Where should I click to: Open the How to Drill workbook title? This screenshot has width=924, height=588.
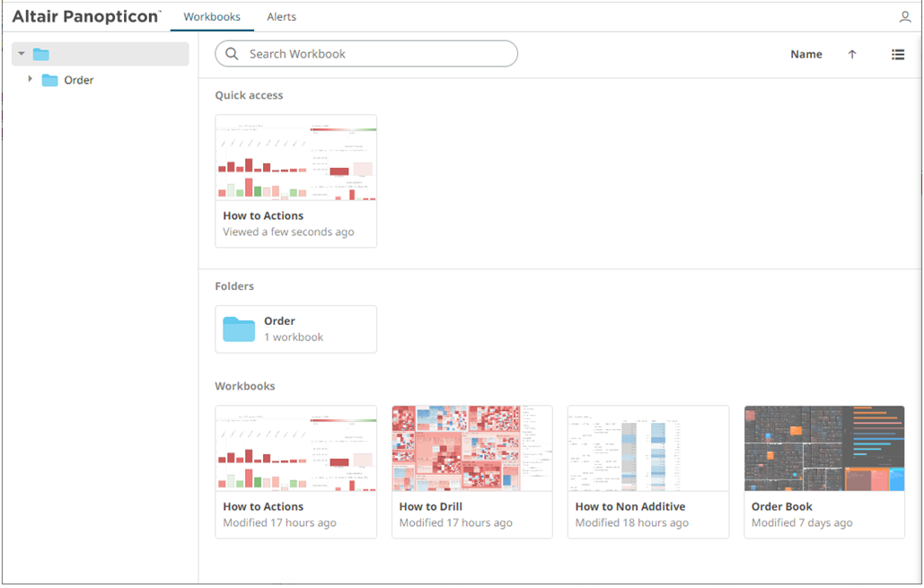point(431,507)
